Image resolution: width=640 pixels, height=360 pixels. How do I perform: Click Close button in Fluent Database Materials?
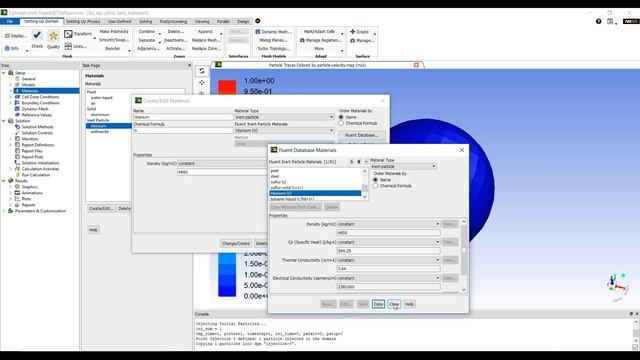[394, 304]
